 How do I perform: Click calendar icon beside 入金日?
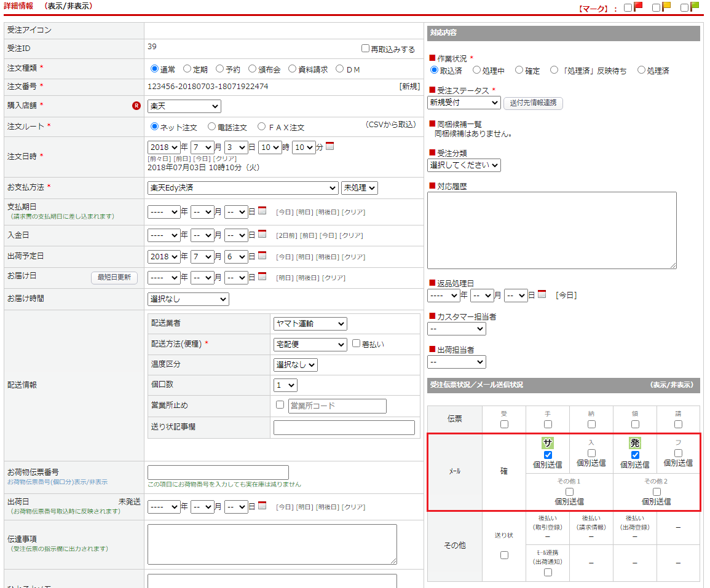pyautogui.click(x=262, y=234)
